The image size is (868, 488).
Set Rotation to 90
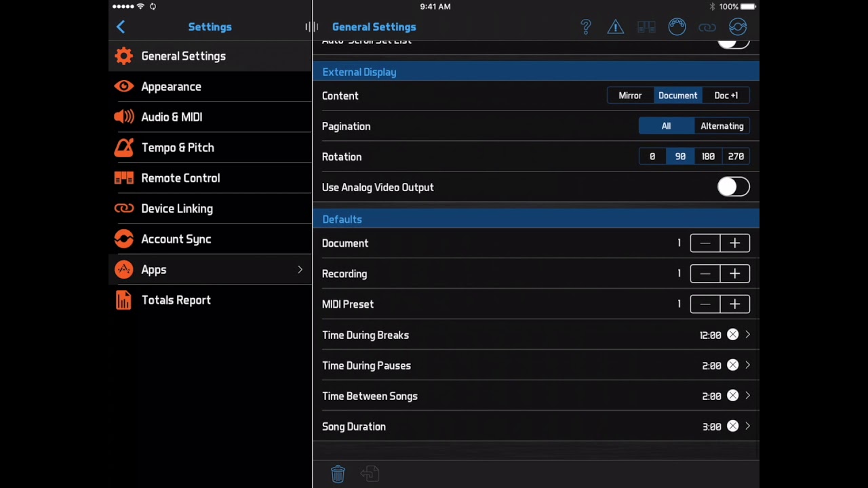[x=680, y=157]
